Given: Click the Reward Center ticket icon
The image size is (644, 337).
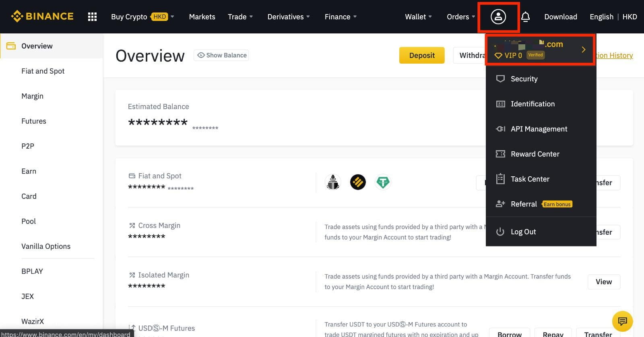Looking at the screenshot, I should pos(500,154).
